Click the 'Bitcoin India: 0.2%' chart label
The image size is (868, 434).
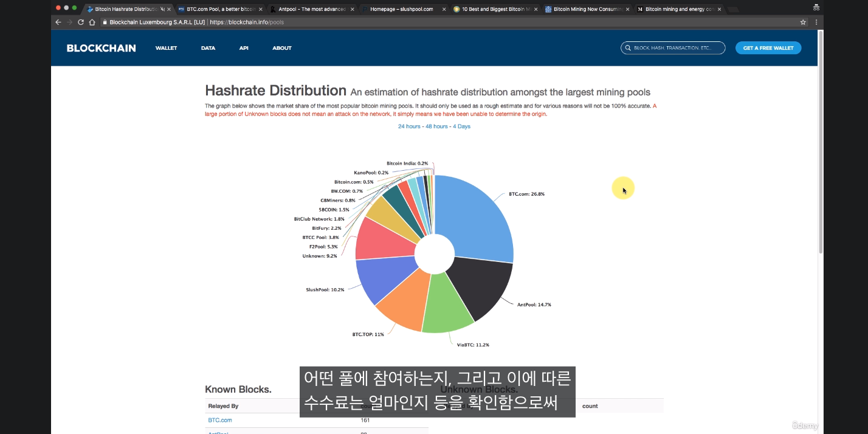pyautogui.click(x=407, y=163)
